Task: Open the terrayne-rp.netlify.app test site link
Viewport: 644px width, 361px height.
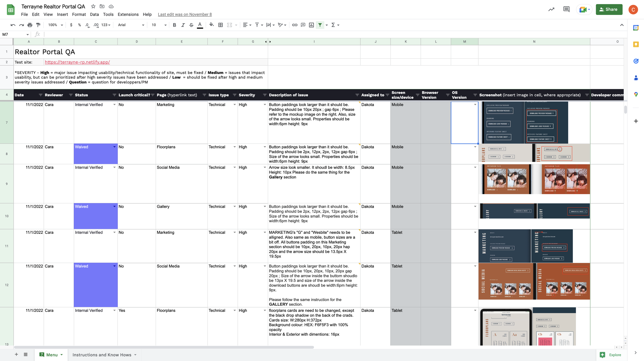Action: coord(77,62)
